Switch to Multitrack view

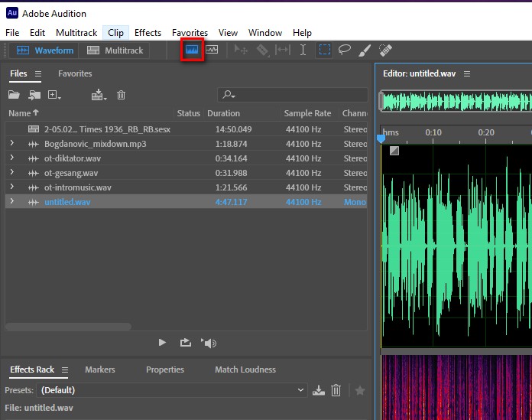click(x=115, y=50)
